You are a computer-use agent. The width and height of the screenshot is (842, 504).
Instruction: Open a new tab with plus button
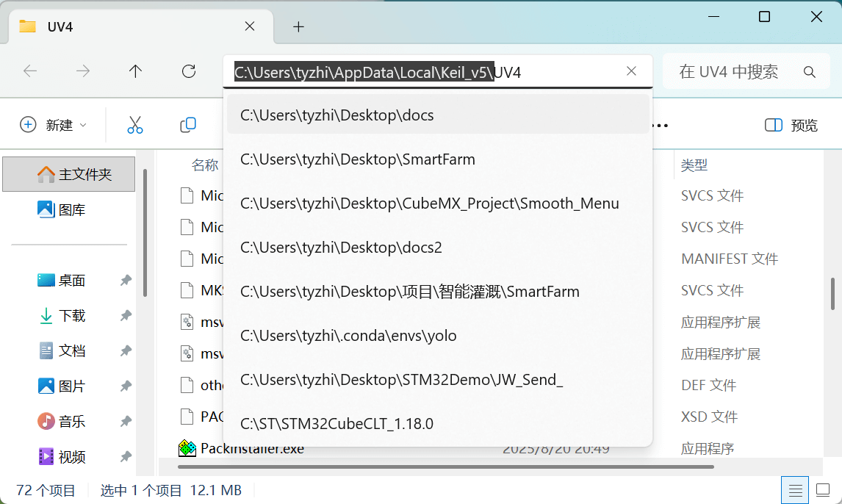[x=298, y=26]
